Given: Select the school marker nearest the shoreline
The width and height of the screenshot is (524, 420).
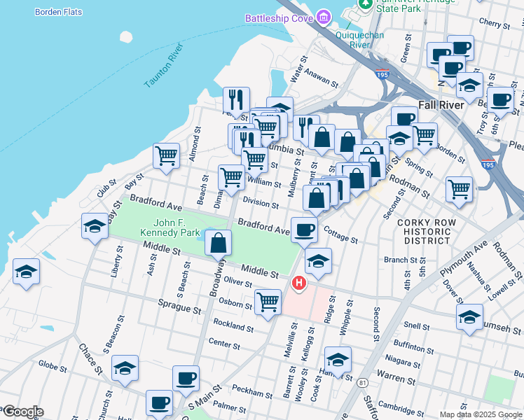Looking at the screenshot, I should tap(27, 272).
